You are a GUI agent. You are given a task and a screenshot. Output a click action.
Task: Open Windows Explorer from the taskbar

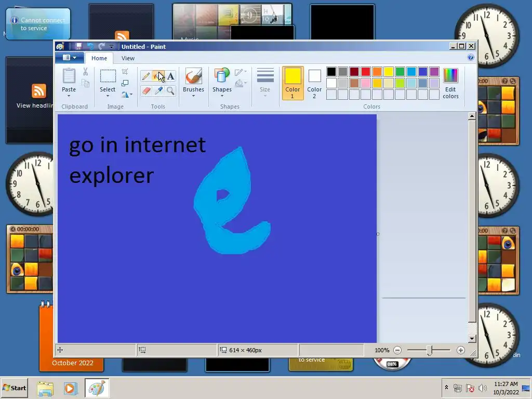click(x=45, y=388)
